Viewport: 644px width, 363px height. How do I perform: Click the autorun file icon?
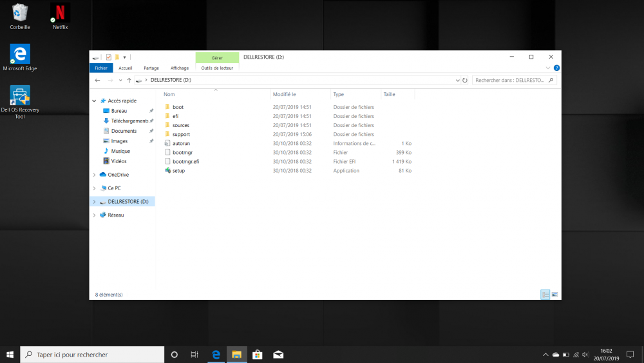click(x=167, y=143)
